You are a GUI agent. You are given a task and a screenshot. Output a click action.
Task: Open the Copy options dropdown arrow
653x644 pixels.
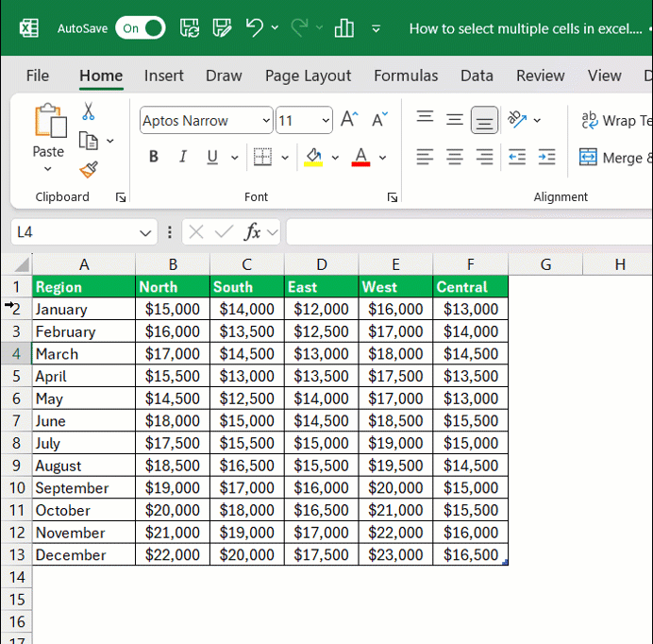[110, 141]
